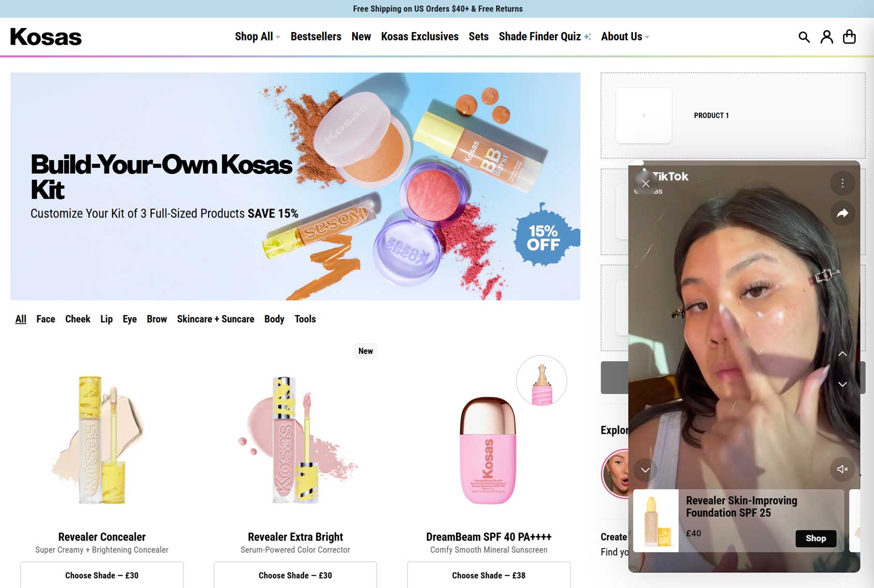Filter products by Skincare + Suncare
This screenshot has width=874, height=588.
215,319
